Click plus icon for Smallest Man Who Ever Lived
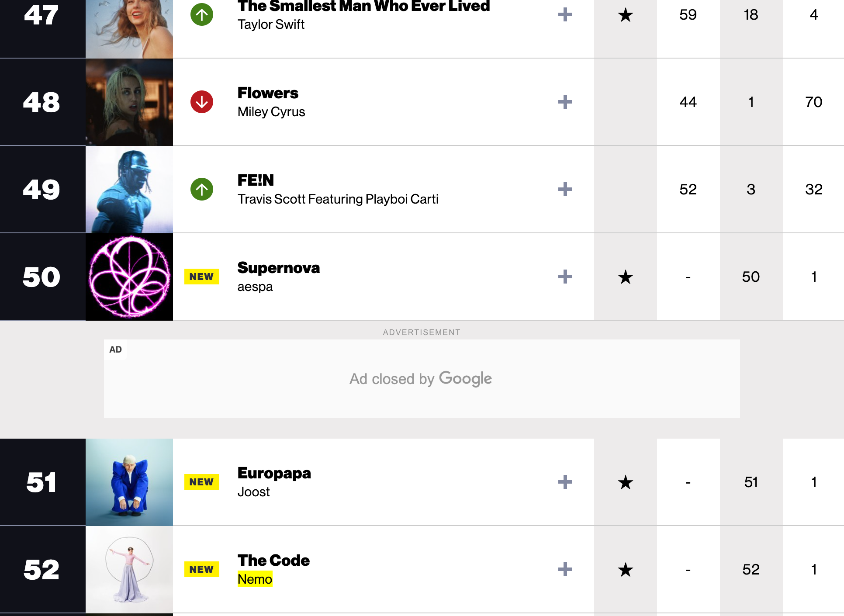Image resolution: width=844 pixels, height=616 pixels. (565, 14)
